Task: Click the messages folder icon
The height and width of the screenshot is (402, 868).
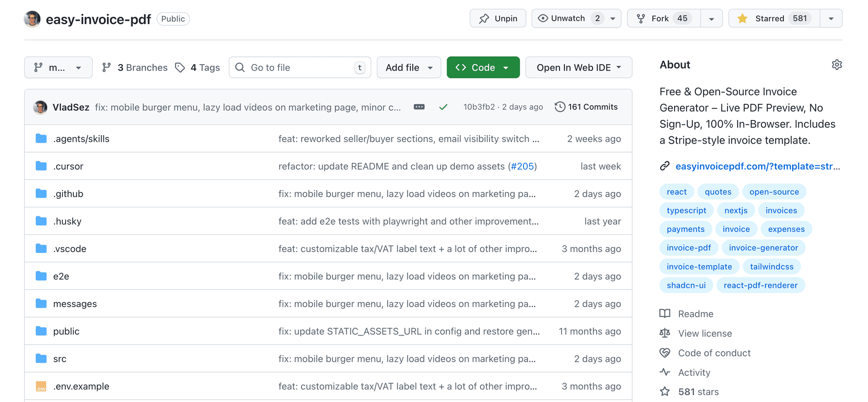Action: (x=41, y=304)
